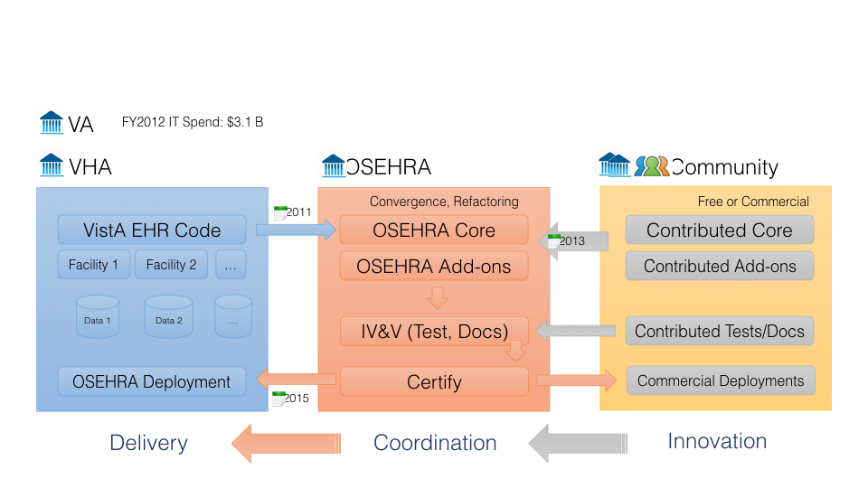Click the blue arrow toward OSEHRA Core

297,230
